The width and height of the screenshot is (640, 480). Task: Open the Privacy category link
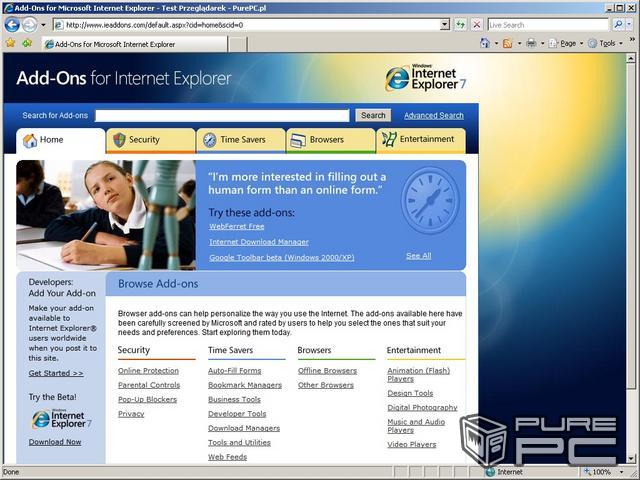pyautogui.click(x=131, y=413)
